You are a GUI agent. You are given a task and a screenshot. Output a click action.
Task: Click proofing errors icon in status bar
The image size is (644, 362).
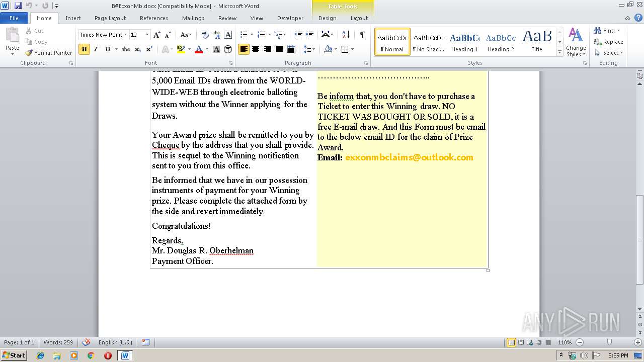[86, 342]
